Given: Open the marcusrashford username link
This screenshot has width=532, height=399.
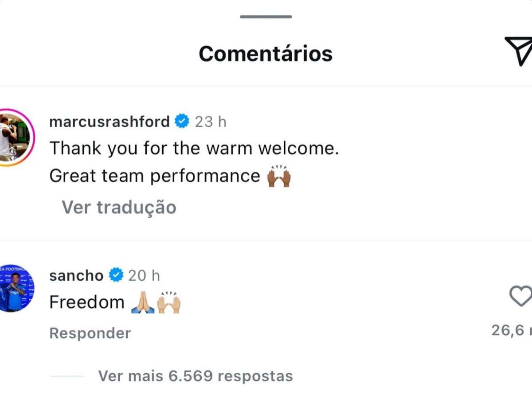Looking at the screenshot, I should tap(110, 121).
